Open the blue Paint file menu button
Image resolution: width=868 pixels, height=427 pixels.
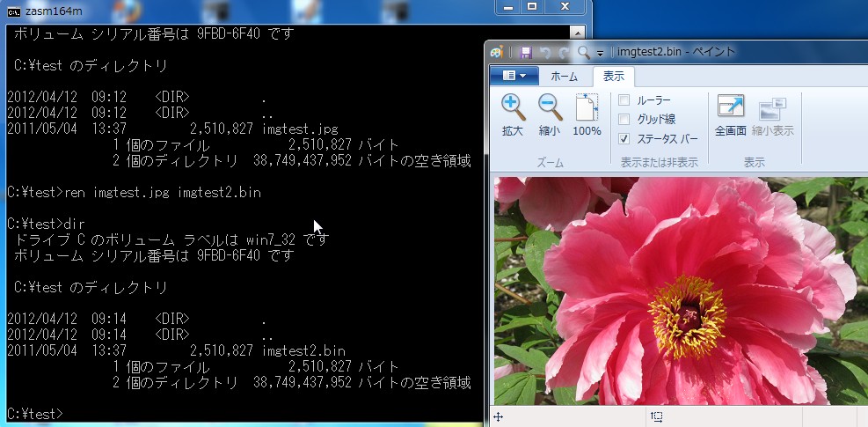(x=514, y=76)
